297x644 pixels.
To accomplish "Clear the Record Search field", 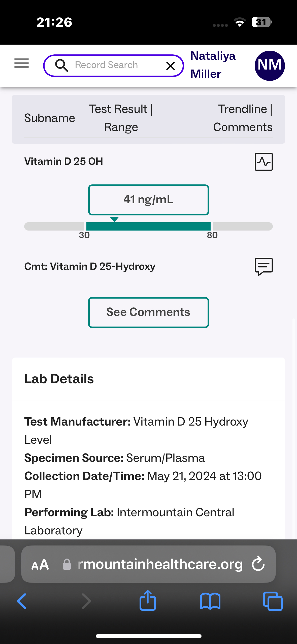I will pos(171,66).
